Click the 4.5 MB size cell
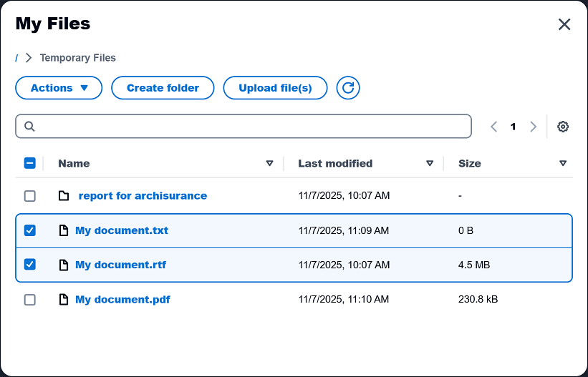 (474, 265)
